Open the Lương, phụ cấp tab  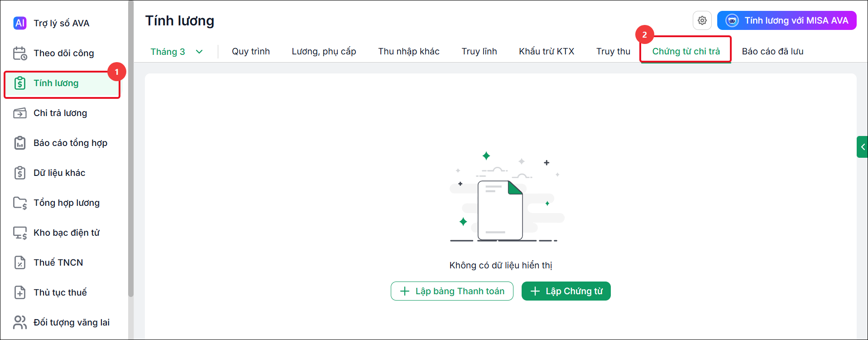click(324, 52)
